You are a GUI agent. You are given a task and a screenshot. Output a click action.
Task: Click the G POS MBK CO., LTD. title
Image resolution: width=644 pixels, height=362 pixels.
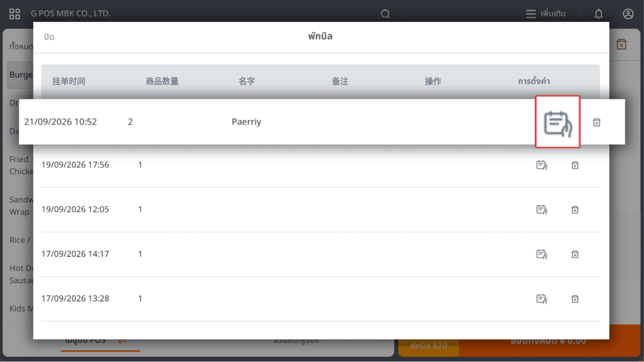point(71,13)
